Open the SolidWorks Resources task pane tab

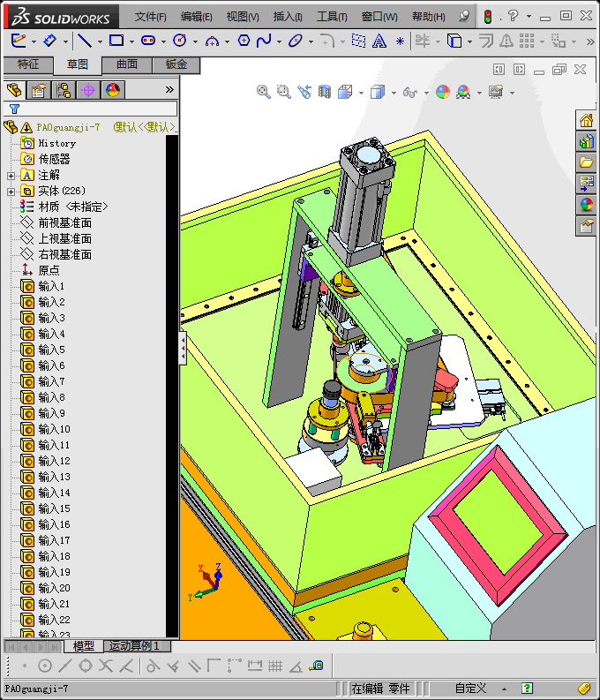tap(586, 120)
